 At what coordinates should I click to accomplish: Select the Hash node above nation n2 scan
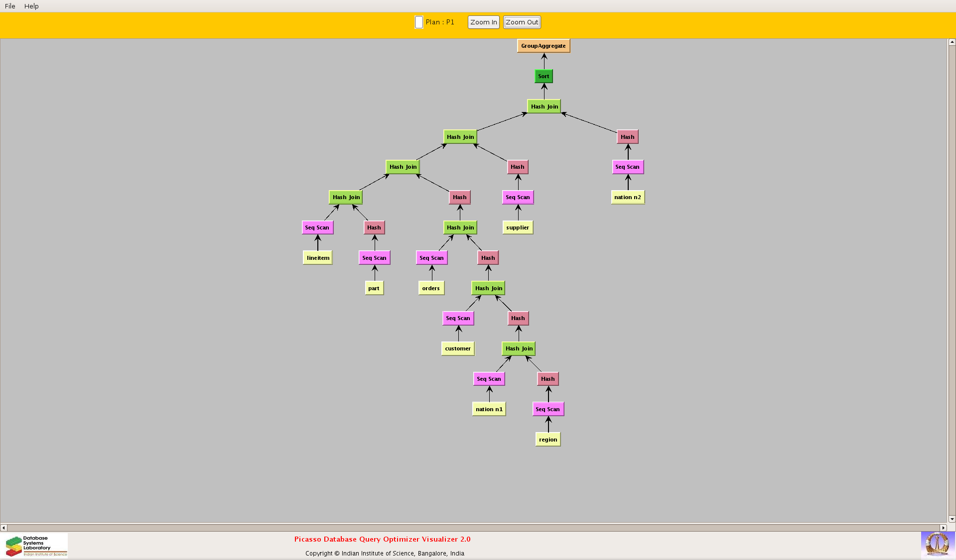[627, 137]
